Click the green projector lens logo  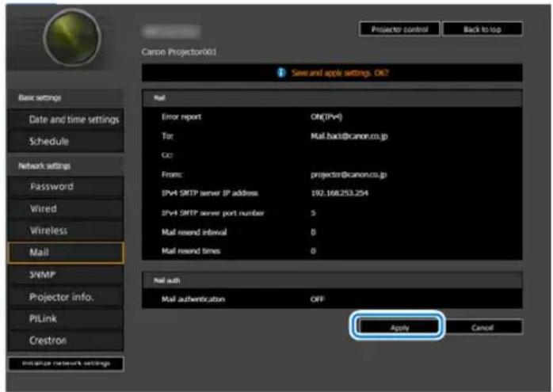[x=72, y=37]
